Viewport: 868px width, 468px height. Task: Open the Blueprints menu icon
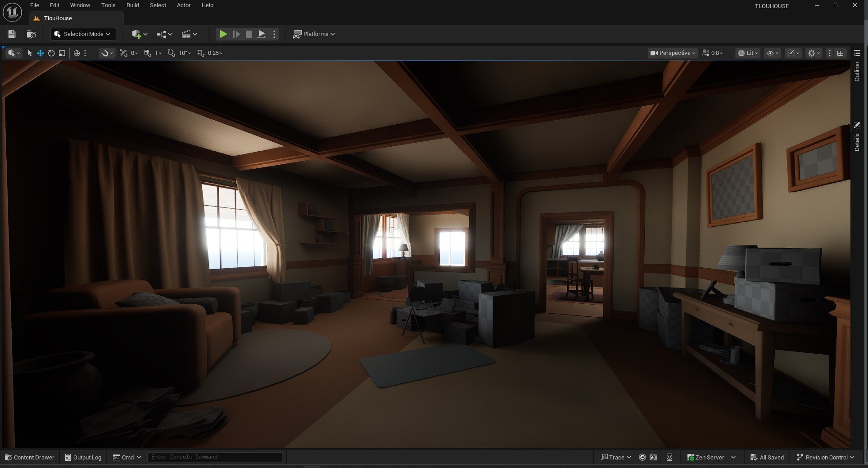coord(164,34)
